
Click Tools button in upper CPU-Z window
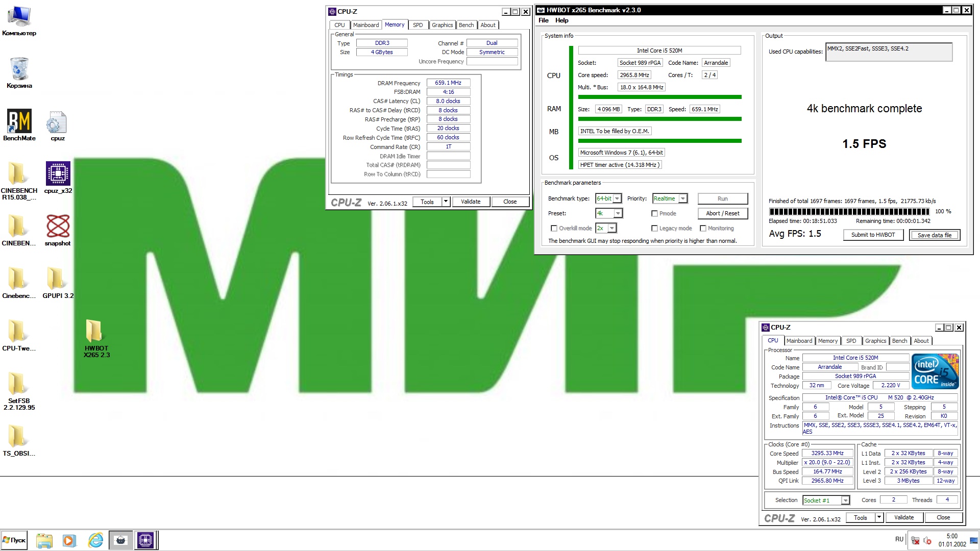coord(427,202)
